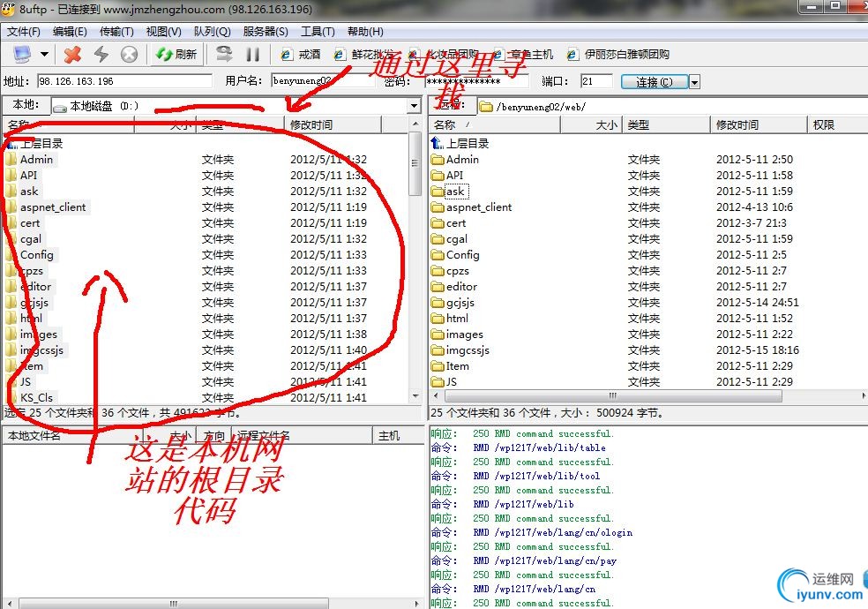Image resolution: width=868 pixels, height=609 pixels.
Task: Click remote date 2012-5-14 24:51
Action: point(757,303)
